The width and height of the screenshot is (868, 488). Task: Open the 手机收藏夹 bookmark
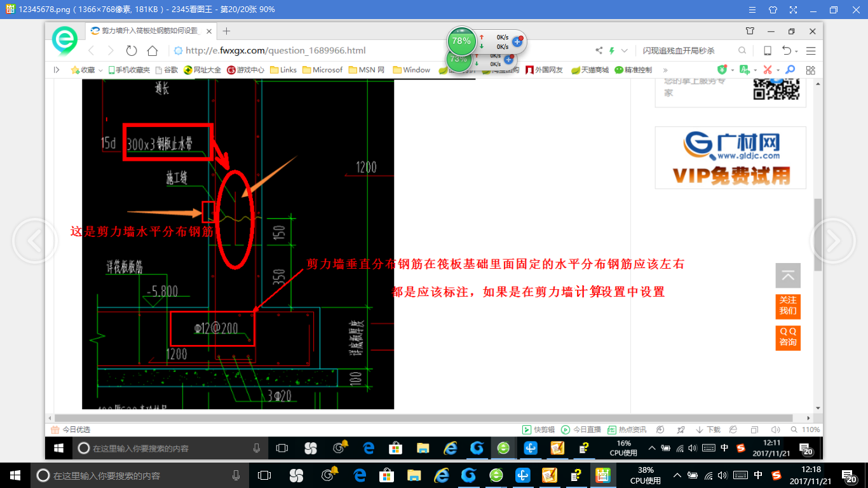coord(129,70)
